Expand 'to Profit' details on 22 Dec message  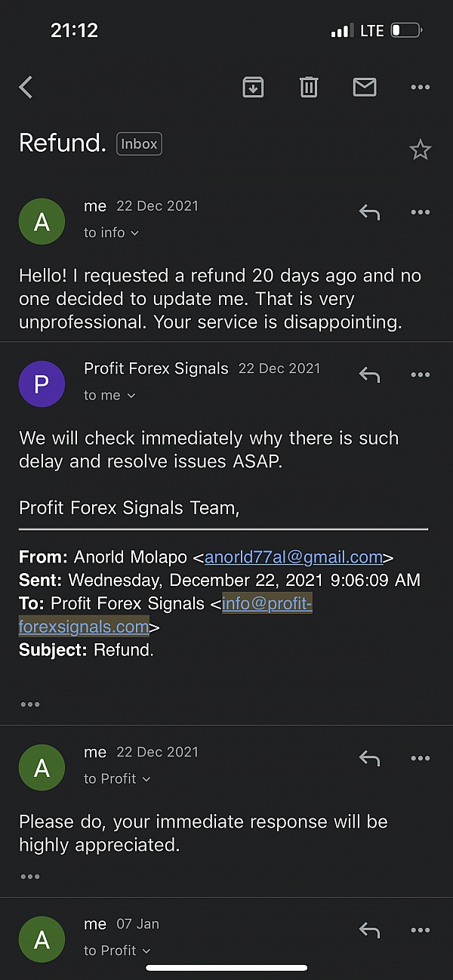pyautogui.click(x=117, y=778)
